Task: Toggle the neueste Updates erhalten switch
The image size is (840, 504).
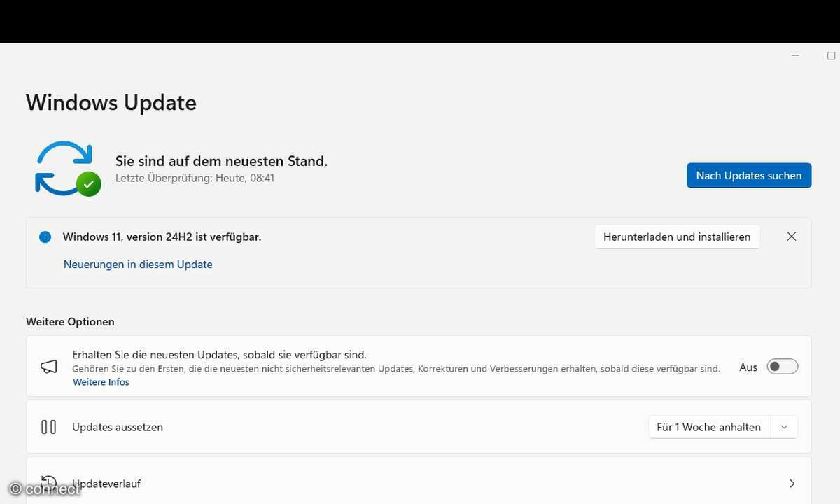Action: 783,367
